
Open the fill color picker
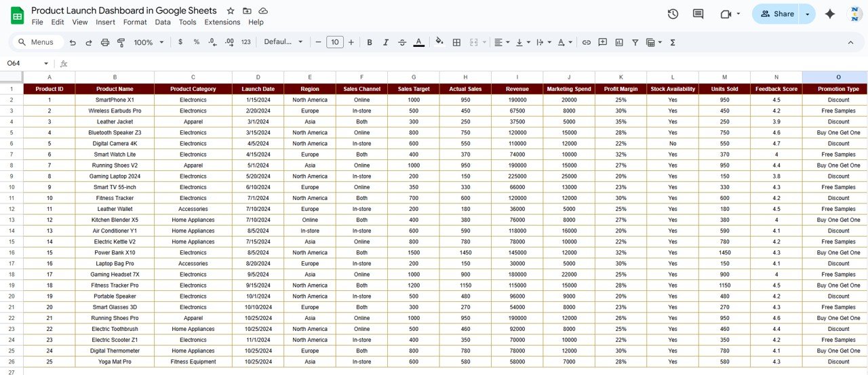click(439, 42)
